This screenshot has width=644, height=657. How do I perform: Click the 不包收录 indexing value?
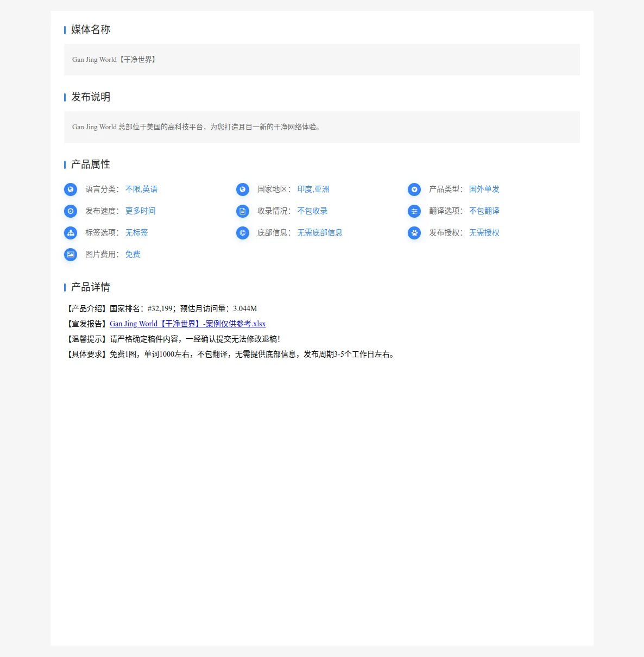(x=312, y=211)
